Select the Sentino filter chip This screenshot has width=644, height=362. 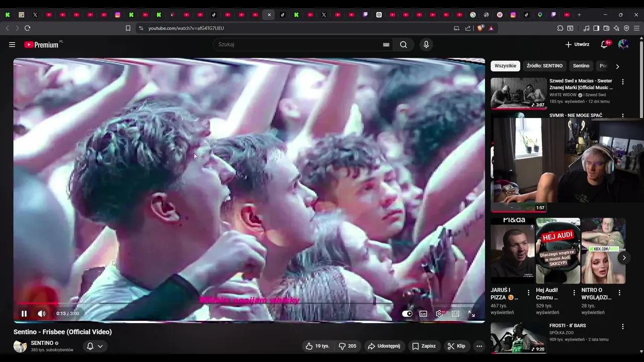tap(581, 66)
